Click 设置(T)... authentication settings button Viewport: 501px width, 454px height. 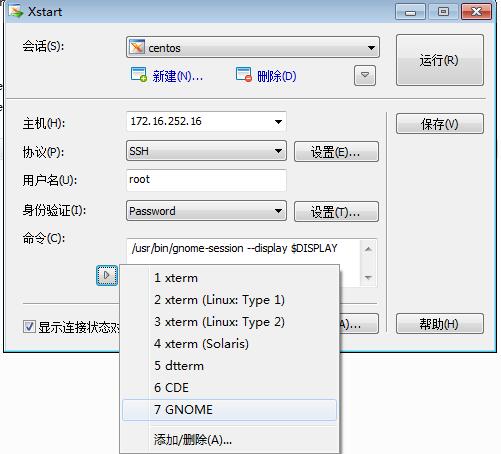336,211
